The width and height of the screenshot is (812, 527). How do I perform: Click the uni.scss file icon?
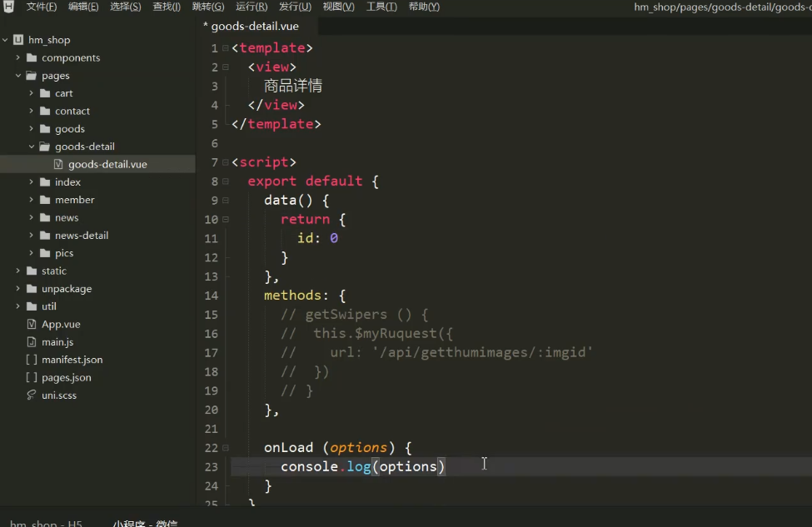pos(32,395)
